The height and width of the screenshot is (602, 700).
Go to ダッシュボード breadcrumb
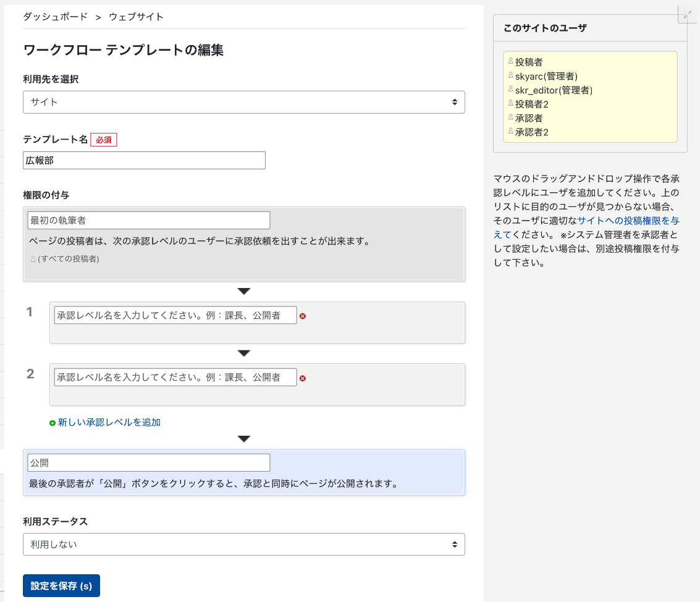(x=55, y=17)
